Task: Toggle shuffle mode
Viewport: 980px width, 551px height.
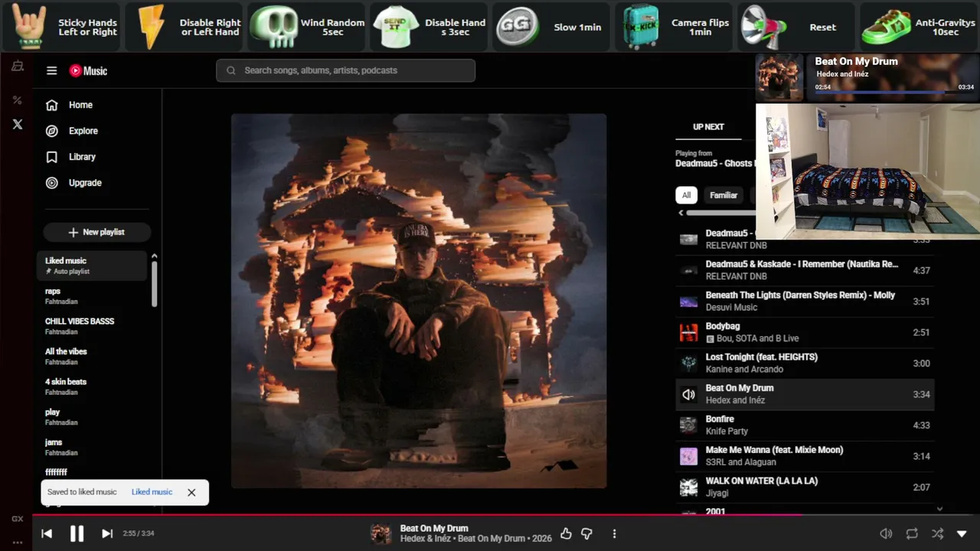Action: pyautogui.click(x=937, y=533)
